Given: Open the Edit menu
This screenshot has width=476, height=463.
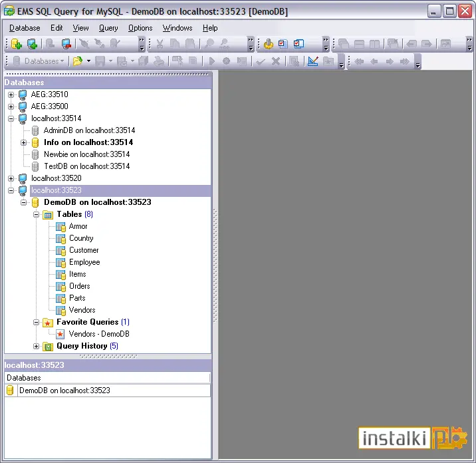Looking at the screenshot, I should [57, 28].
